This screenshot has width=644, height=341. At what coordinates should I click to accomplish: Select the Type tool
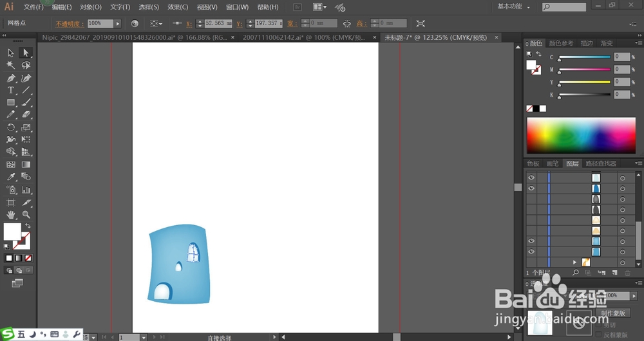pos(11,90)
